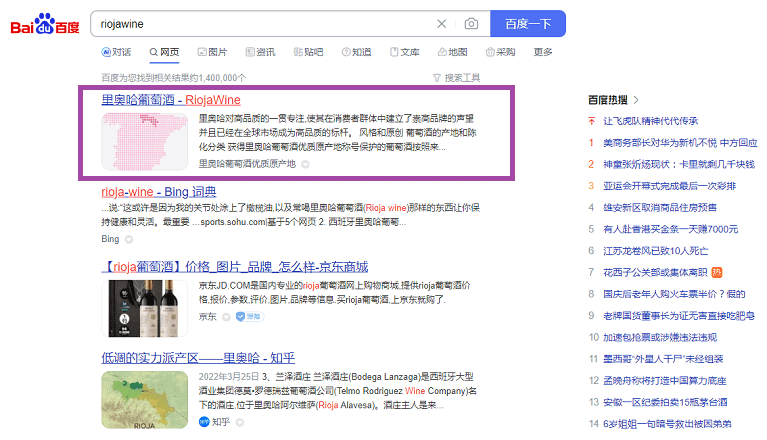
Task: Open result rioja-wine - Bing 词典
Action: tap(158, 192)
